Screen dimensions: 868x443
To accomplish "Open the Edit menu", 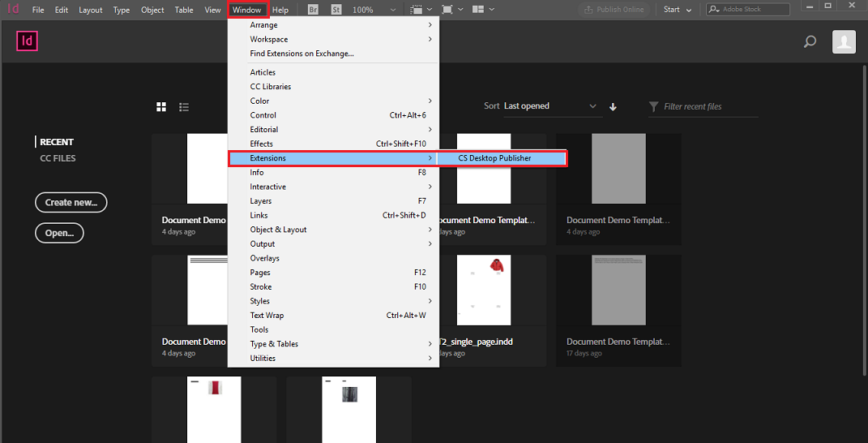I will tap(62, 10).
